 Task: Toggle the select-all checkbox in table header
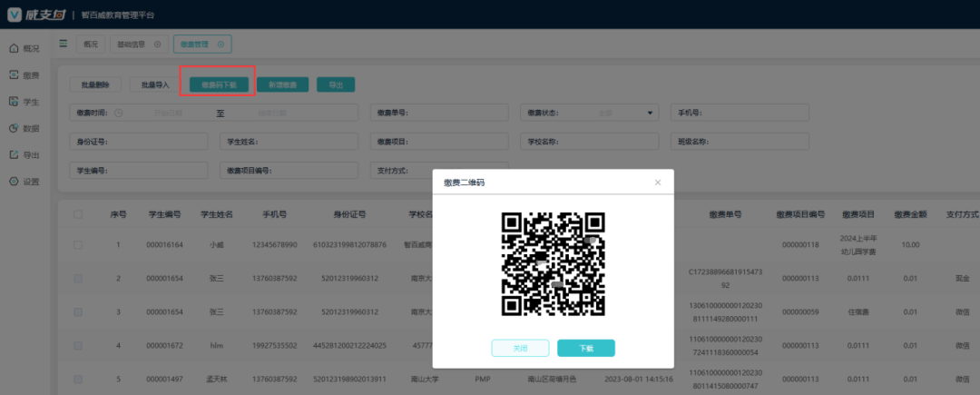[77, 214]
